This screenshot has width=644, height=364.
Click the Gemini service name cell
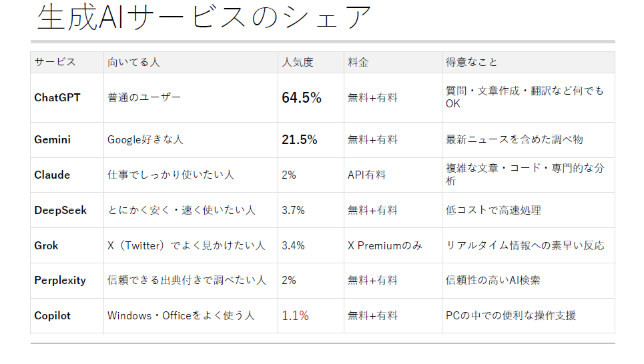(x=53, y=139)
